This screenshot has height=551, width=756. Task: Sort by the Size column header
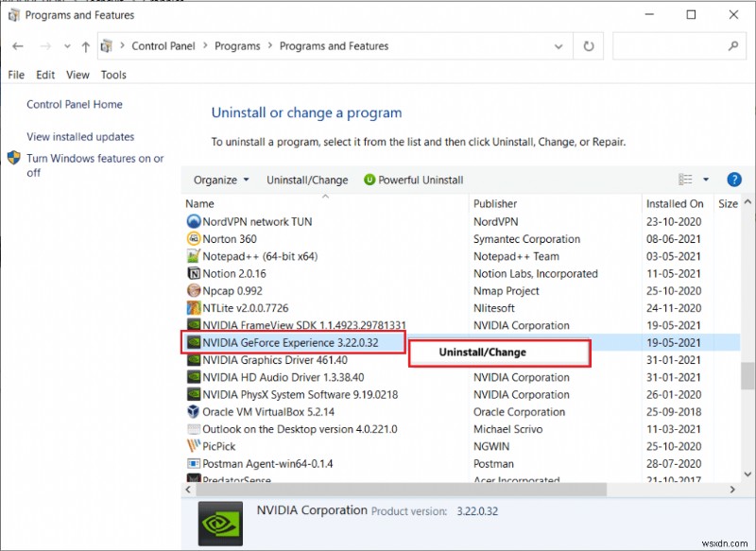coord(728,203)
